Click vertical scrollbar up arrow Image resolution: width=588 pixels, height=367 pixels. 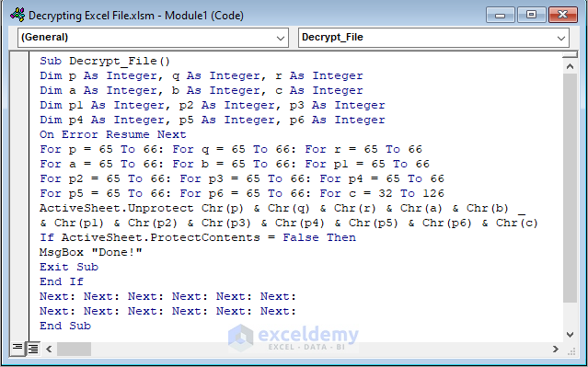(570, 66)
